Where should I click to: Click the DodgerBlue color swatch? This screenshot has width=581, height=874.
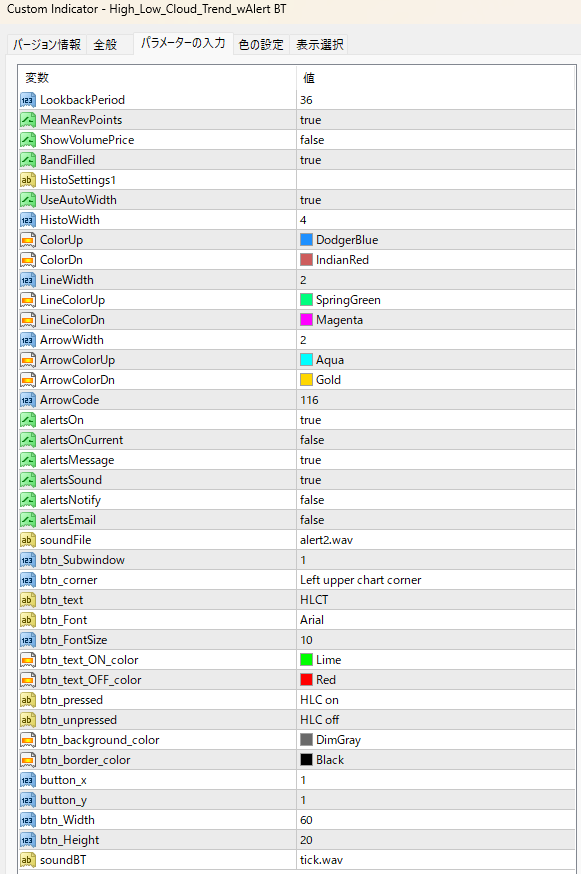(306, 240)
